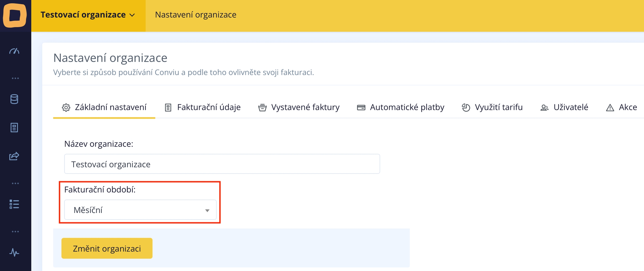Click the arrow of the Měsíční select
This screenshot has width=644, height=271.
(x=207, y=210)
